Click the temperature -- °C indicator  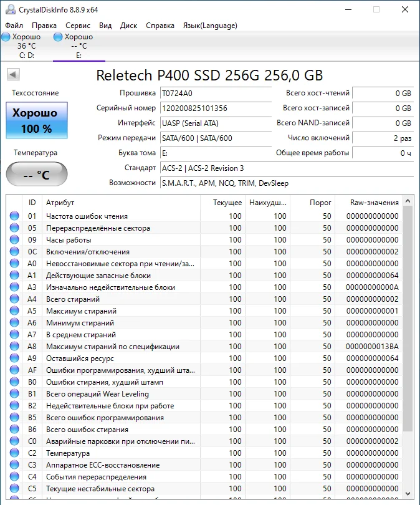pyautogui.click(x=37, y=174)
